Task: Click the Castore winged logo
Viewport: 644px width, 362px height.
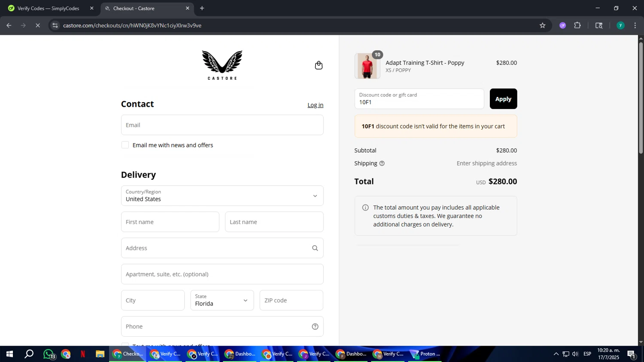Action: 222,65
